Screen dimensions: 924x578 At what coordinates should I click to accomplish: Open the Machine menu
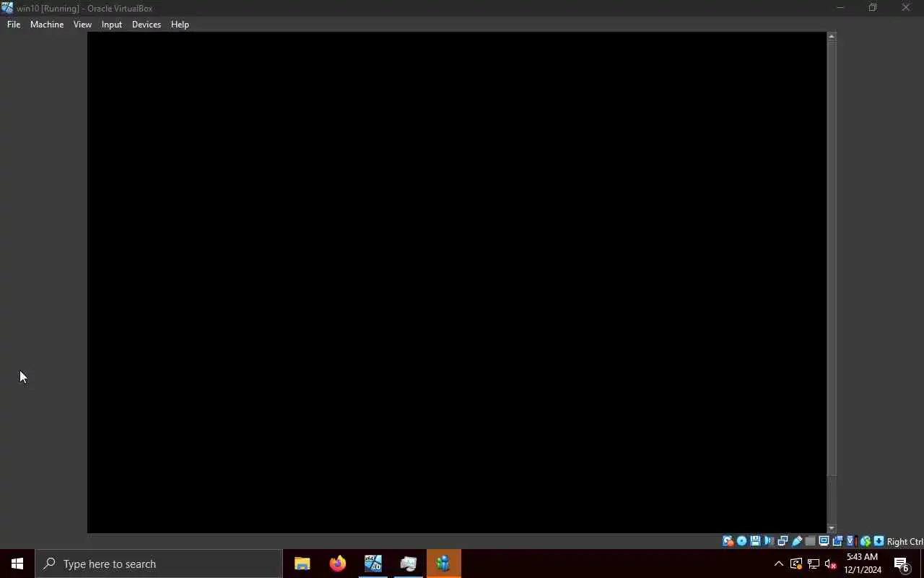pyautogui.click(x=47, y=25)
